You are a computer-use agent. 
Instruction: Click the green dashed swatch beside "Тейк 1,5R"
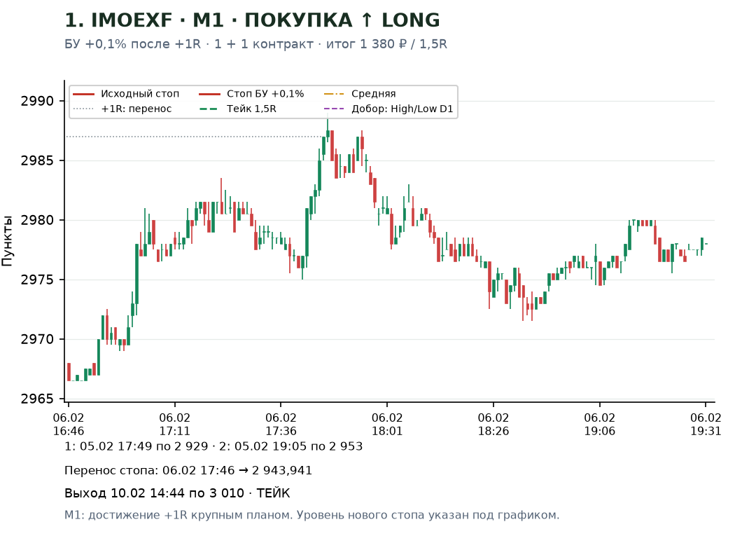[209, 109]
